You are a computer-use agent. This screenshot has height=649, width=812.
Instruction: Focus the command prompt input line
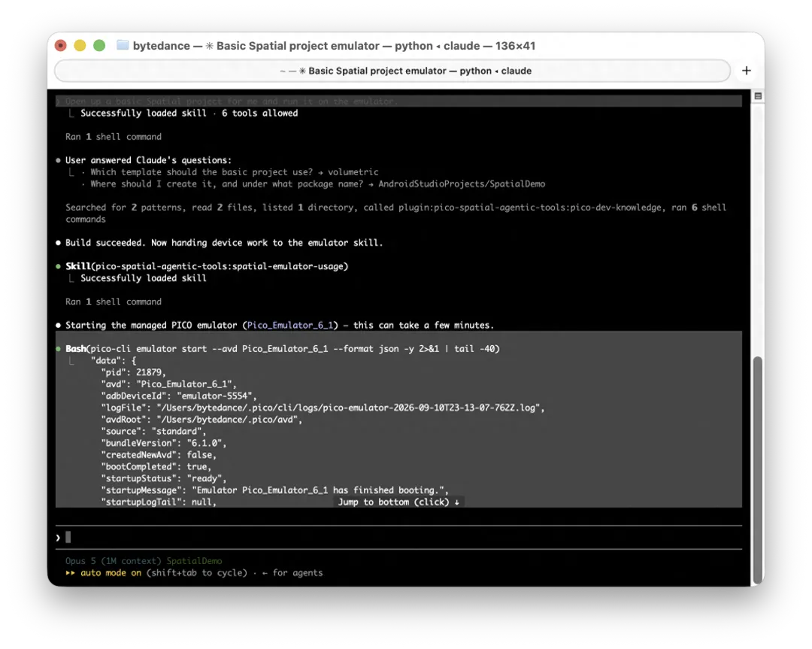398,538
